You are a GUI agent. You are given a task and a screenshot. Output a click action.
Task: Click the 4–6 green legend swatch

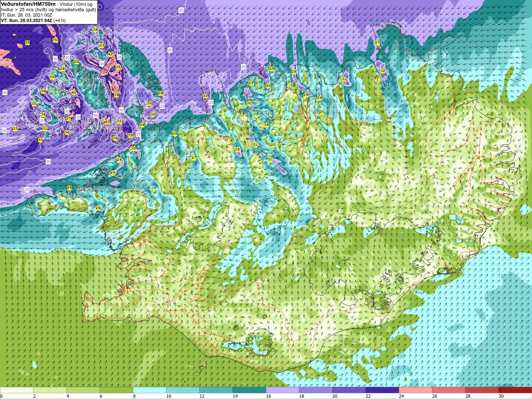(83, 390)
